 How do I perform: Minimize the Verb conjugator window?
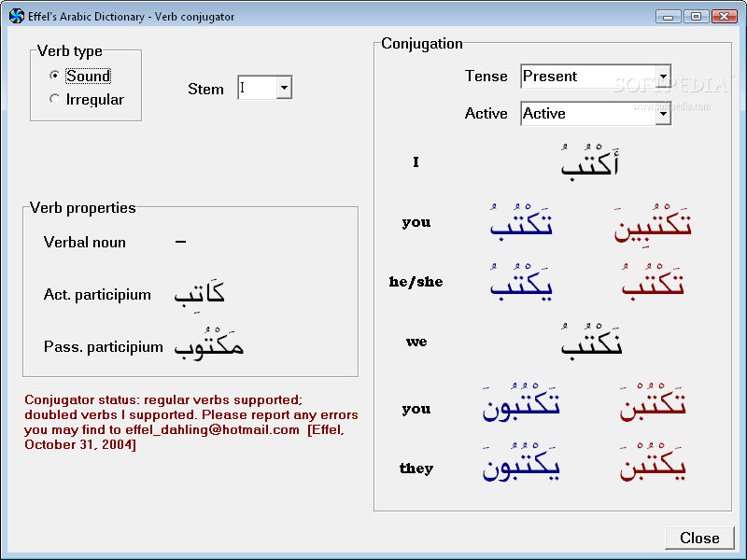[x=668, y=17]
